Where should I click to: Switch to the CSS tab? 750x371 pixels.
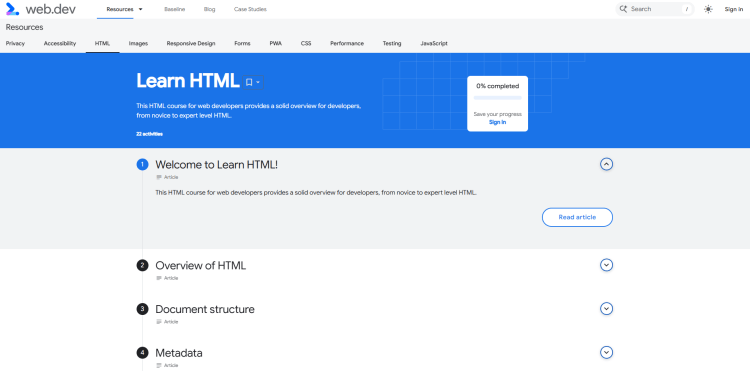click(x=306, y=44)
